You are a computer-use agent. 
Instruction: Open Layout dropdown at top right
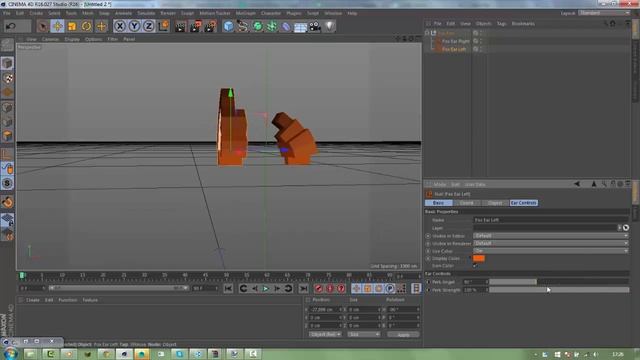(x=604, y=13)
